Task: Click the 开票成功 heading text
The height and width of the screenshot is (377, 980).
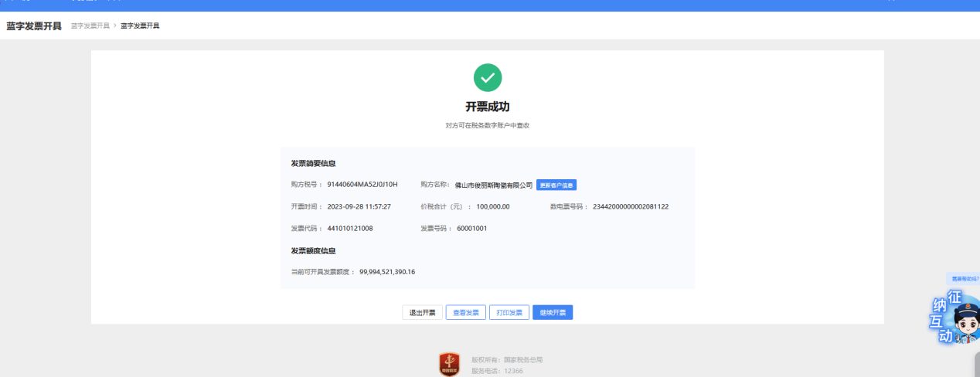Action: click(x=487, y=107)
